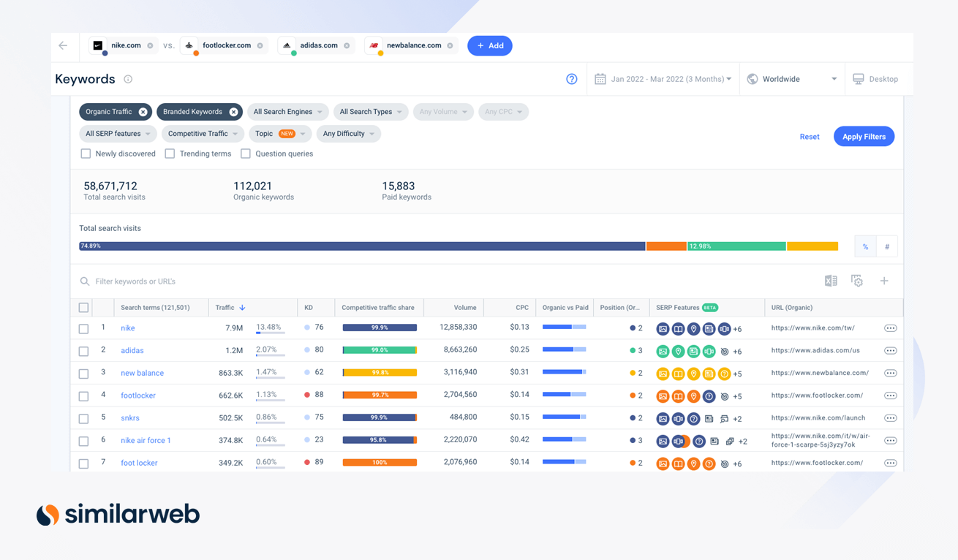Select all rows header checkbox

83,308
